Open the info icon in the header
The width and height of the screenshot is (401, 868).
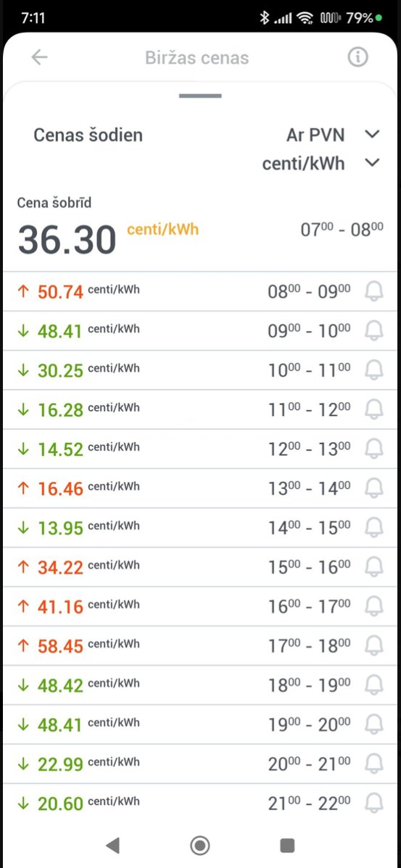pos(357,57)
